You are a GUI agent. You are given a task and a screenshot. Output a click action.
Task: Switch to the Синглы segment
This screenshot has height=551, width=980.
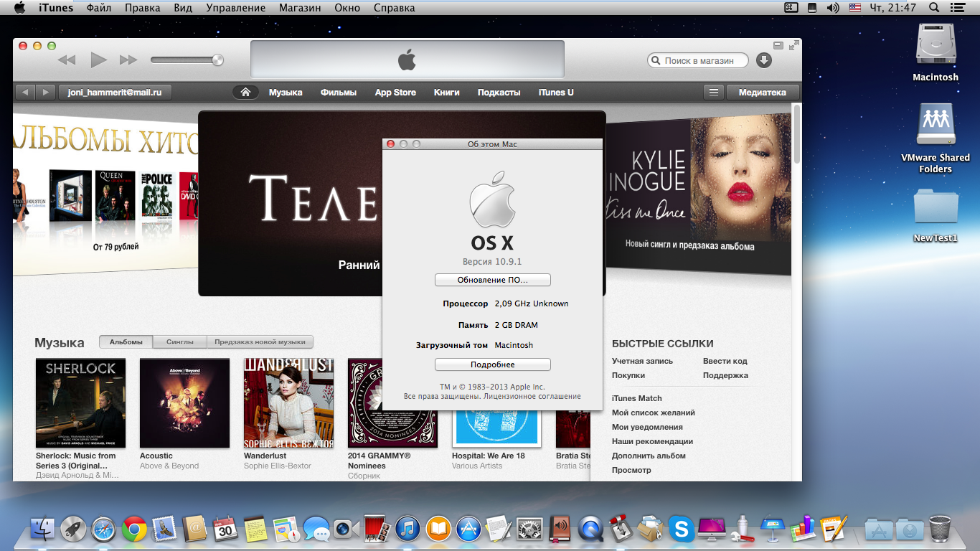click(x=180, y=342)
